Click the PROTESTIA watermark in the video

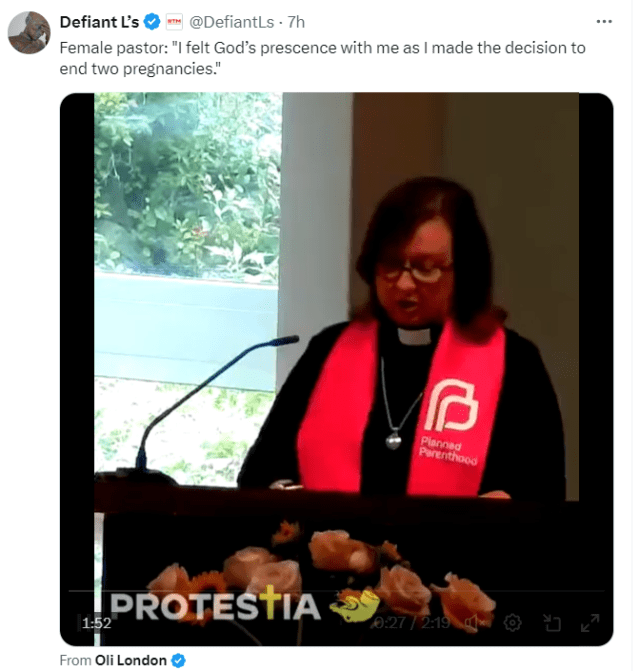point(215,606)
